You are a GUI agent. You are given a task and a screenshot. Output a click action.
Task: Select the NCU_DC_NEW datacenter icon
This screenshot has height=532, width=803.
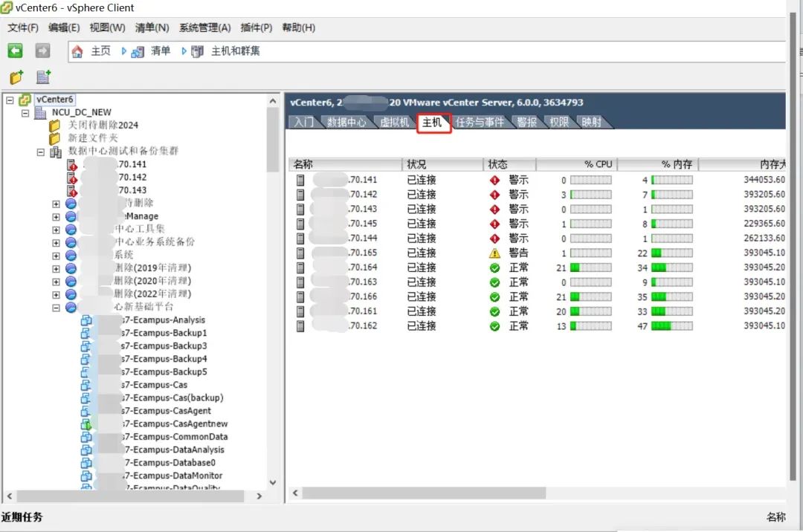(40, 112)
